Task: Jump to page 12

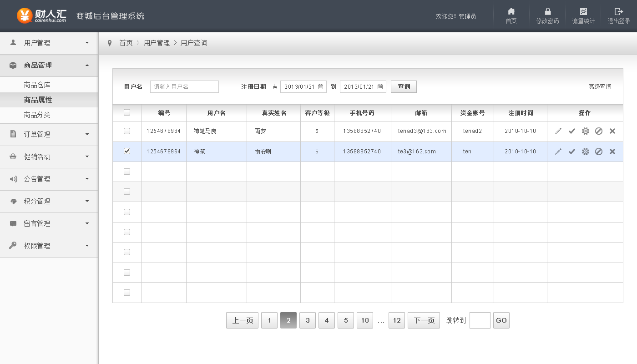Action: pos(397,320)
